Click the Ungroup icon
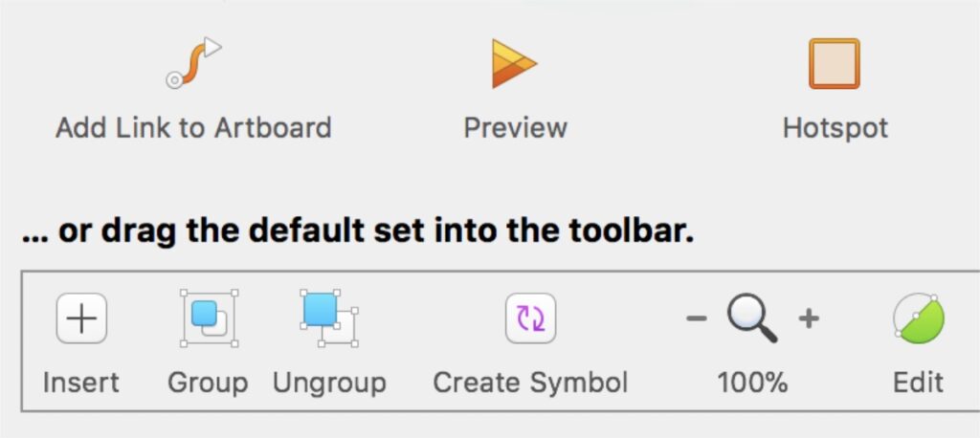The image size is (980, 438). pyautogui.click(x=329, y=318)
